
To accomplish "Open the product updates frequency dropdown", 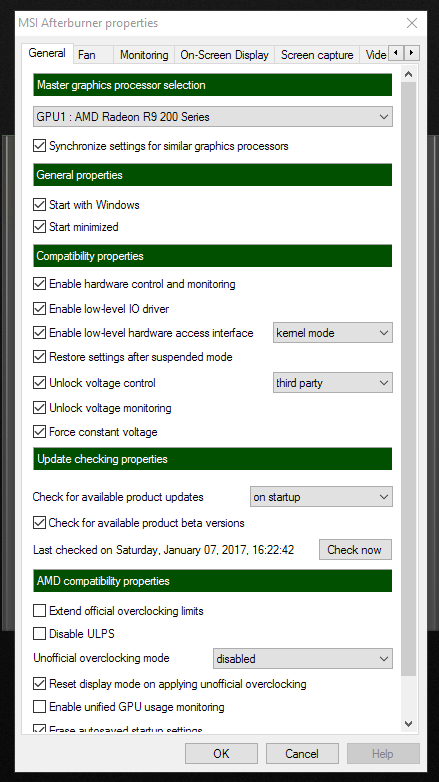I will (321, 497).
